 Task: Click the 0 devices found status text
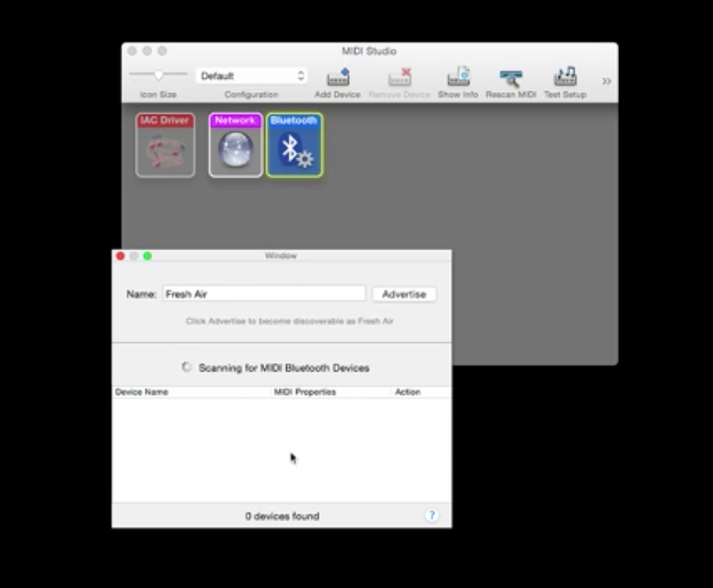click(x=282, y=516)
